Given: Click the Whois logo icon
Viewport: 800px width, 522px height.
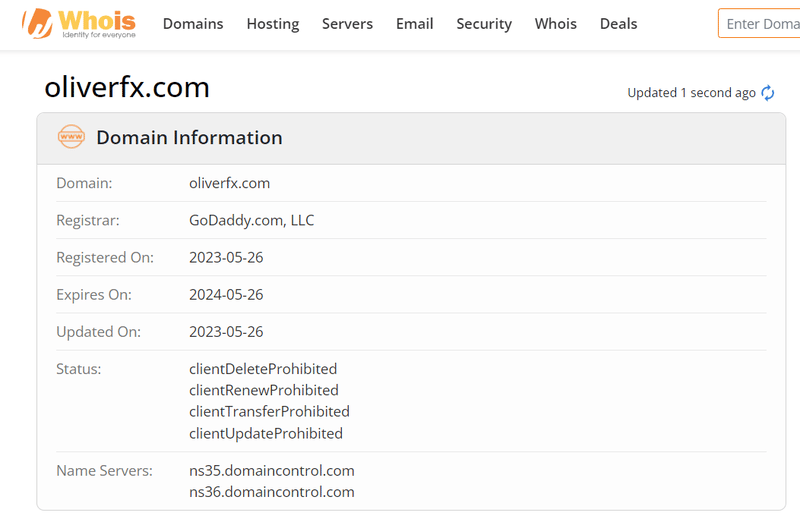Looking at the screenshot, I should 37,23.
